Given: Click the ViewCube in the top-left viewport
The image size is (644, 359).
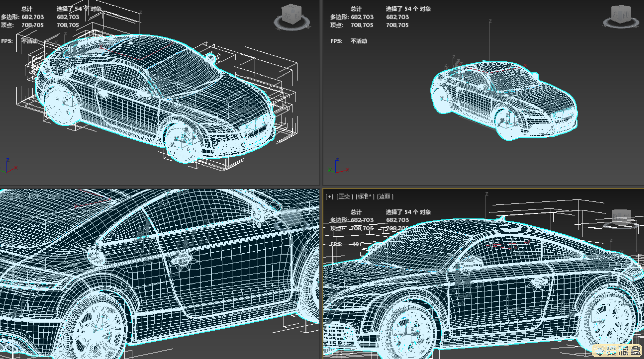Looking at the screenshot, I should [292, 17].
